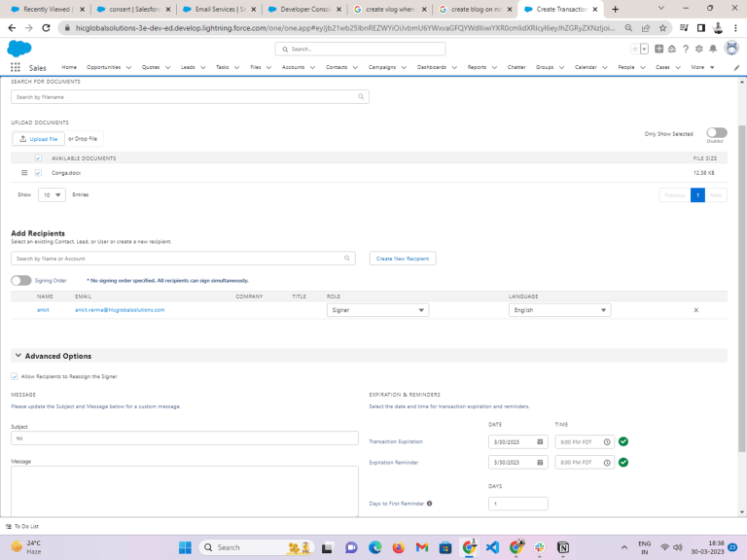Click the Salesforce cloud logo
747x560 pixels.
(x=19, y=49)
